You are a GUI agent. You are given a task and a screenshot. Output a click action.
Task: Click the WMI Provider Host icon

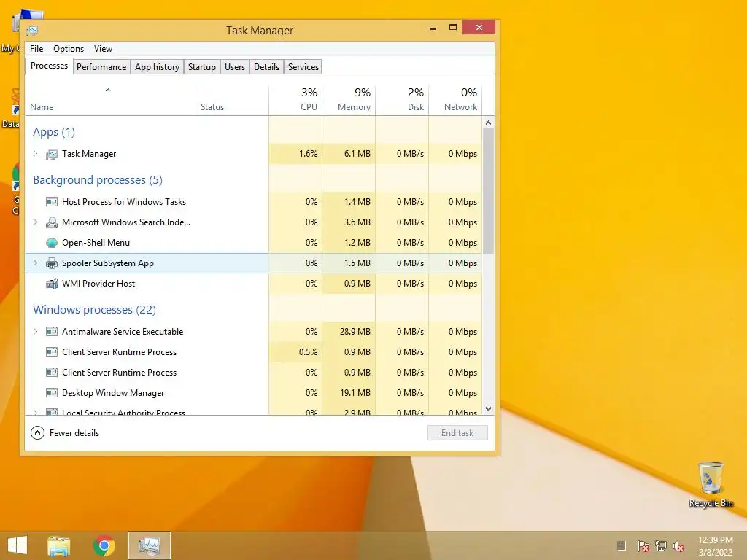point(52,284)
